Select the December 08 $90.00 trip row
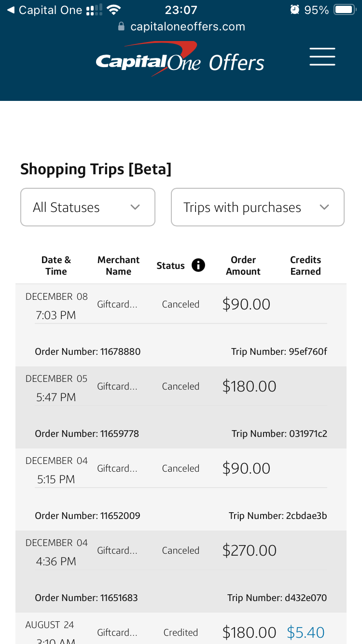 point(181,305)
